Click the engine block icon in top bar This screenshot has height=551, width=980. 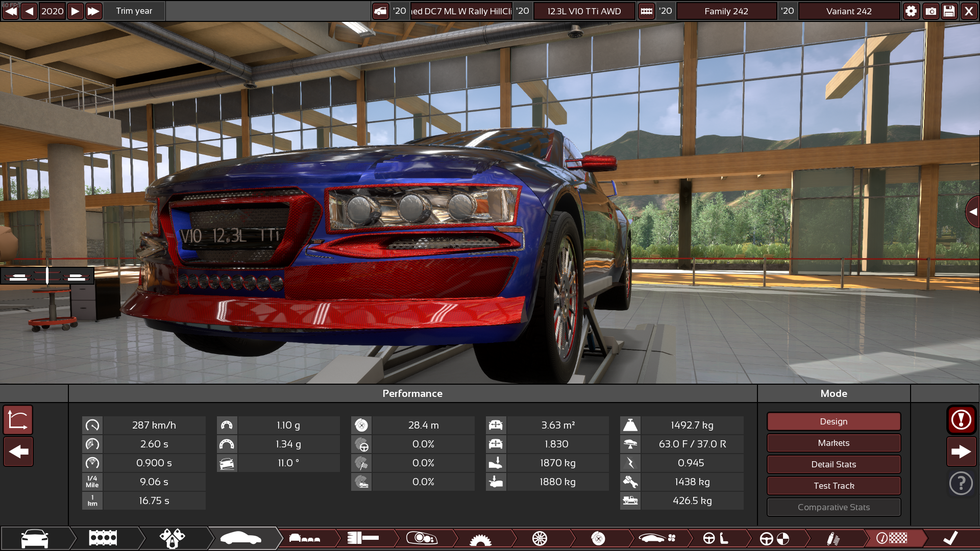[x=646, y=11]
